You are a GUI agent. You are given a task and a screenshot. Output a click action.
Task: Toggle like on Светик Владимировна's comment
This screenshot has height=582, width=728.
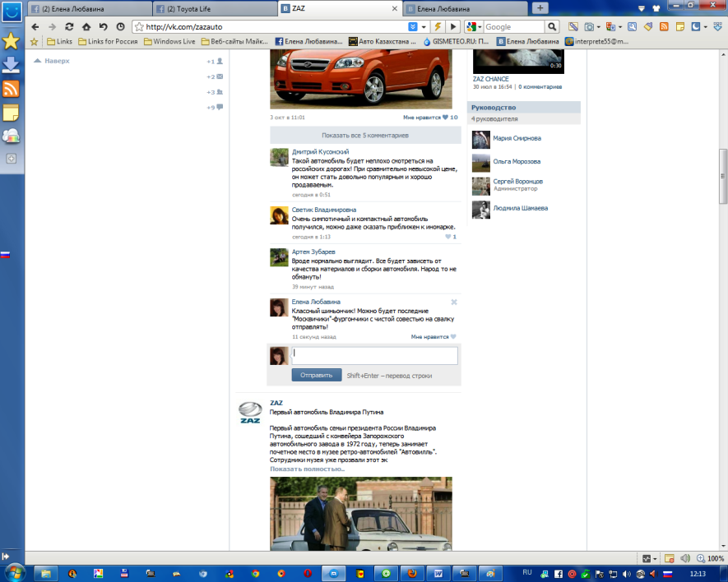(x=449, y=237)
